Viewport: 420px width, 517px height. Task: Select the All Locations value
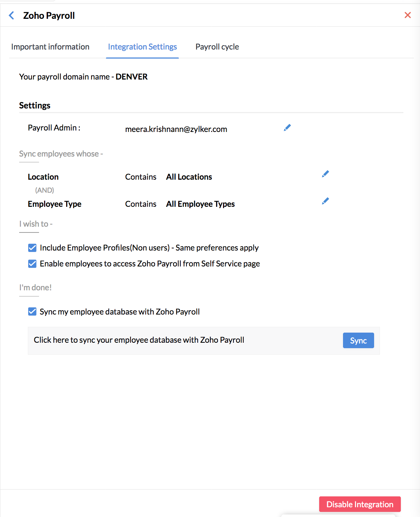pos(189,177)
